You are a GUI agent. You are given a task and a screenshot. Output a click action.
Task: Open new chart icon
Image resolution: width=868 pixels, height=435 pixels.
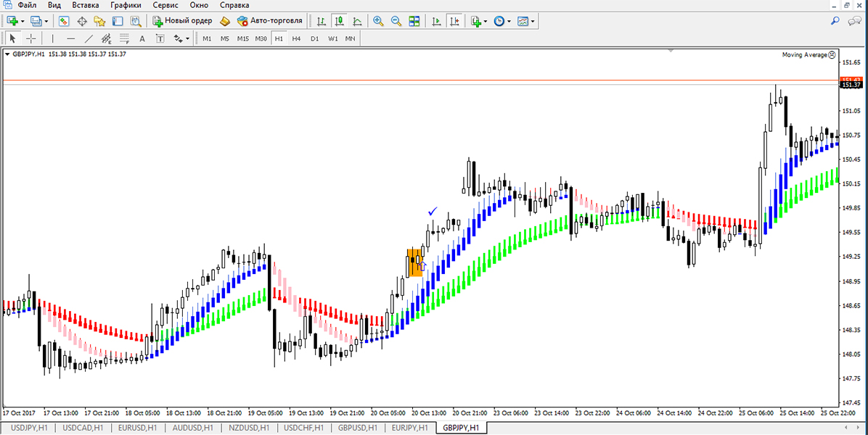(12, 21)
